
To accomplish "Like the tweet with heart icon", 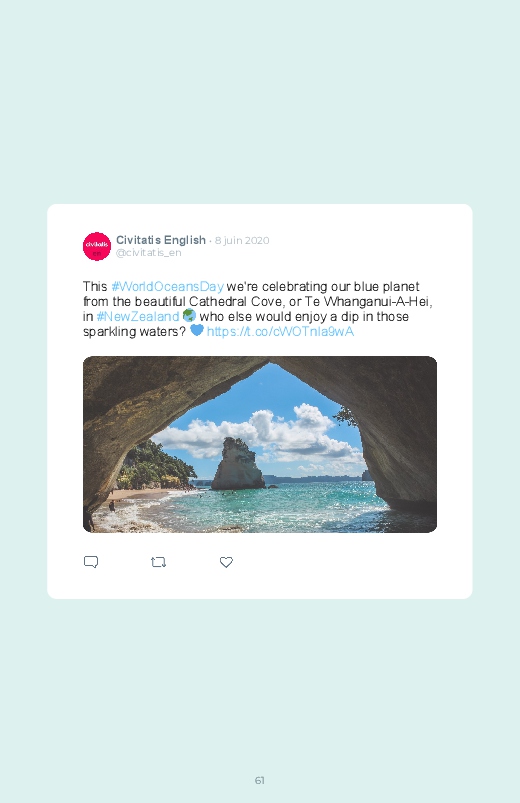I will (226, 562).
